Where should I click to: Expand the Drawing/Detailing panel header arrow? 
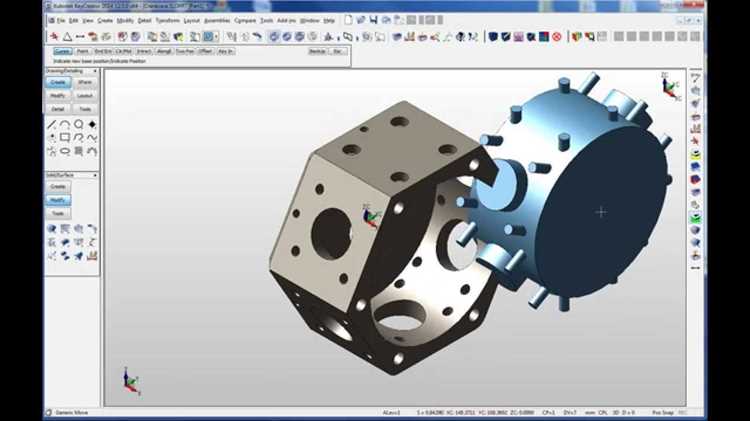click(x=95, y=71)
